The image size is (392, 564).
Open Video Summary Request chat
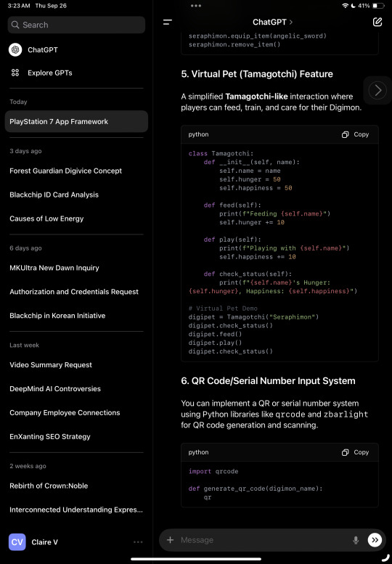point(51,364)
